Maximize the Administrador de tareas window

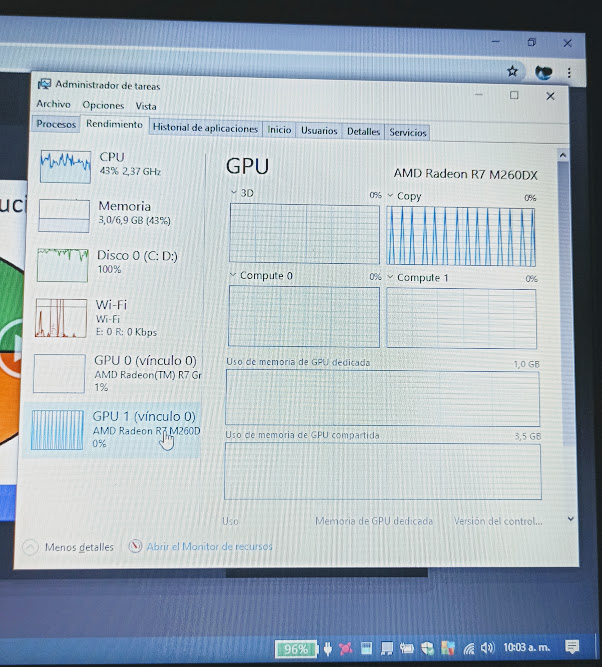[514, 95]
